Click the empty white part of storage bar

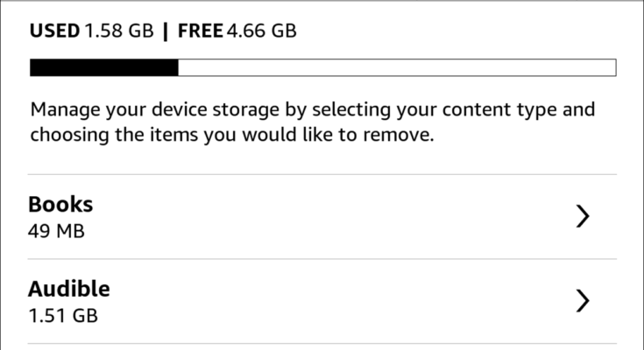pos(394,67)
